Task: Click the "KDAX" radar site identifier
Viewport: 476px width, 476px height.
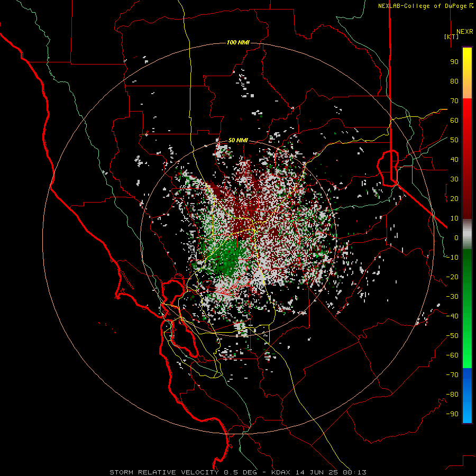Action: 280,472
